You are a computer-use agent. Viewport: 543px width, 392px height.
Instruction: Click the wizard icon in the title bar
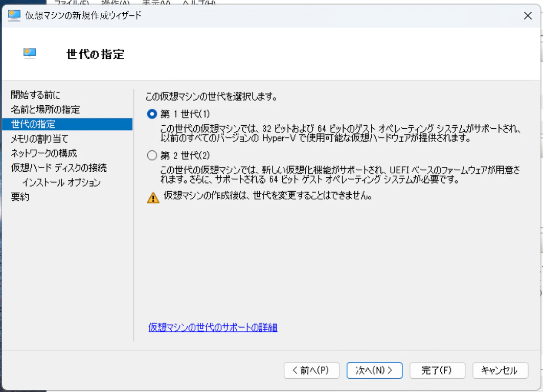click(14, 15)
